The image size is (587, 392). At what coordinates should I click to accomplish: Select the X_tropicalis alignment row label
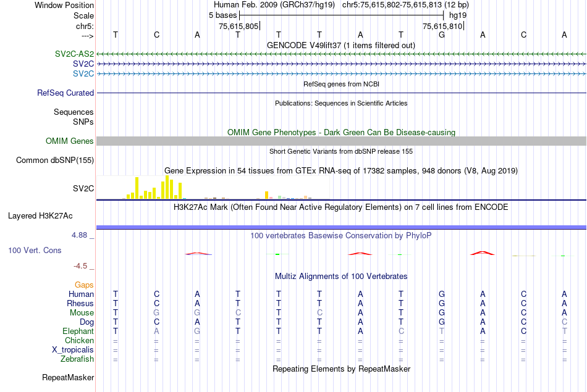coord(73,350)
